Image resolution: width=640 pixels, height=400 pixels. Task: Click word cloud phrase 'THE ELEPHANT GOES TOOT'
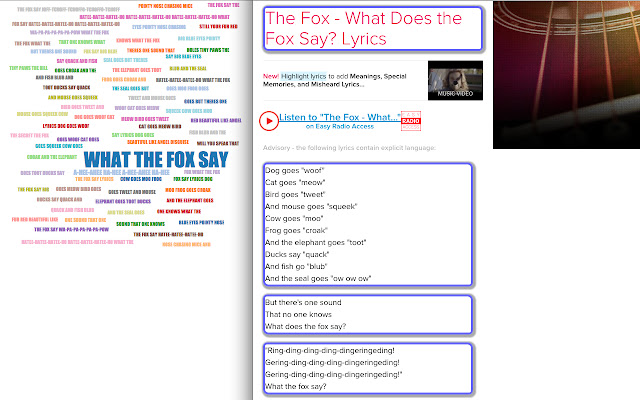tap(137, 70)
